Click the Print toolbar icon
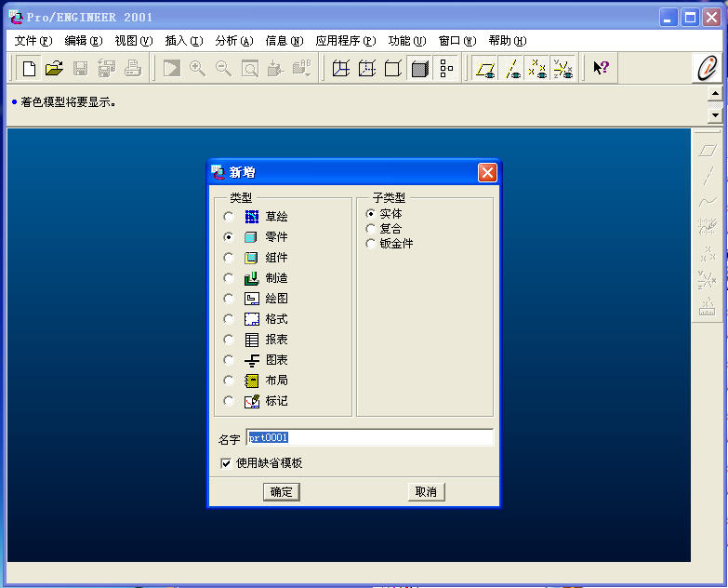The image size is (728, 588). (x=133, y=69)
